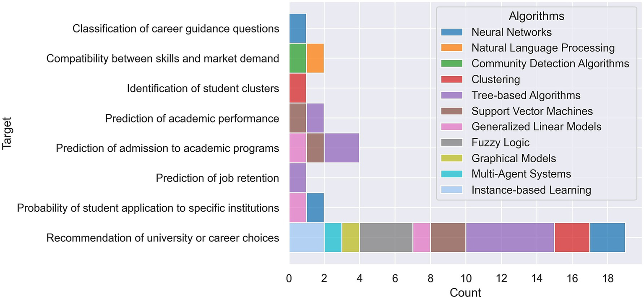Click the red bar for student clusters
644x300 pixels.
[297, 88]
